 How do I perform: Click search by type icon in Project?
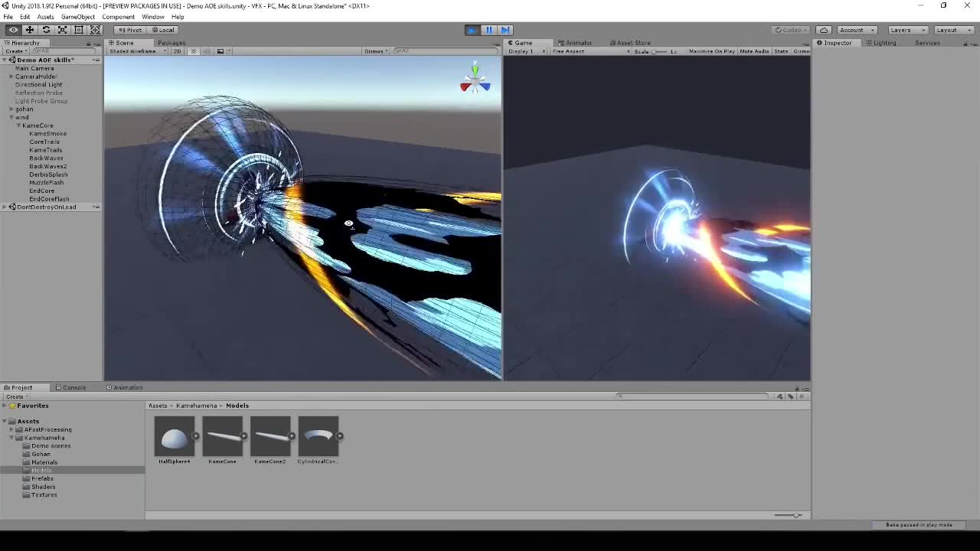779,396
